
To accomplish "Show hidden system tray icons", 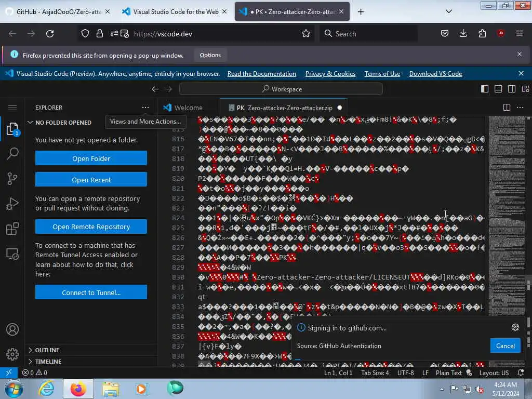I will 442,390.
